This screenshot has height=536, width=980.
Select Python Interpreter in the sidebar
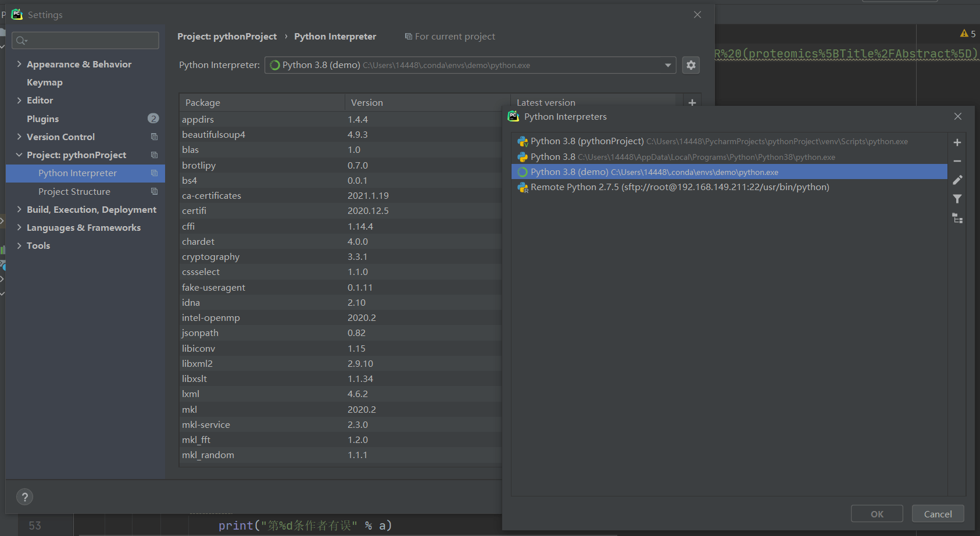[x=85, y=173]
